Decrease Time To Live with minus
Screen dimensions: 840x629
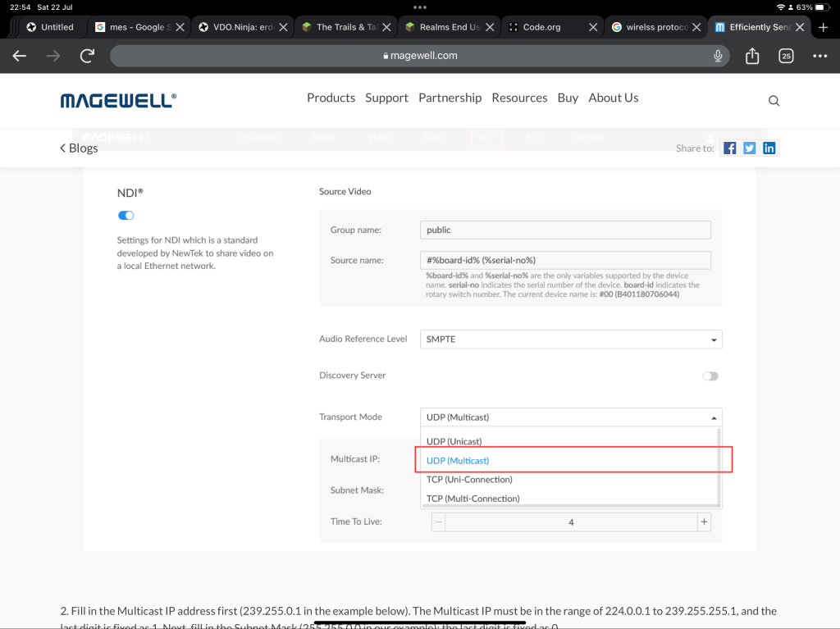pyautogui.click(x=438, y=522)
